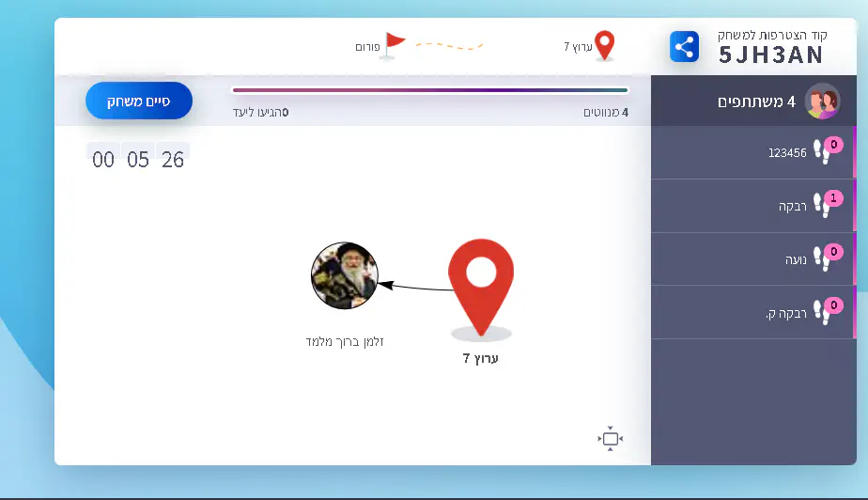The image size is (868, 500).
Task: Click the participants avatar icon
Action: (822, 101)
